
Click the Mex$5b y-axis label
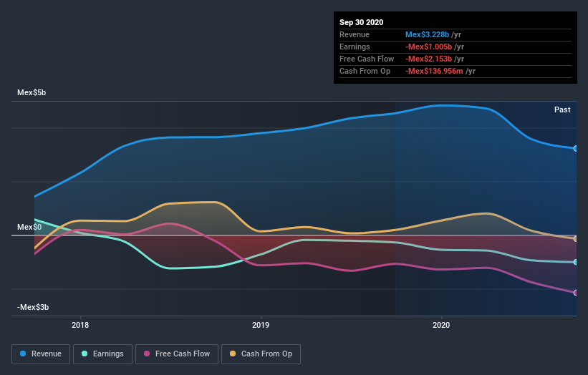tap(32, 92)
